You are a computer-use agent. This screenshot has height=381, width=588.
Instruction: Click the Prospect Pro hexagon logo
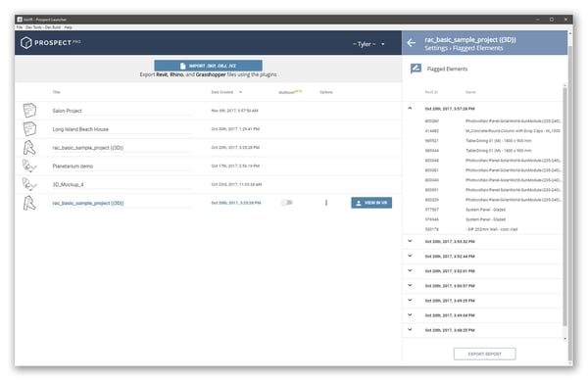tap(26, 43)
